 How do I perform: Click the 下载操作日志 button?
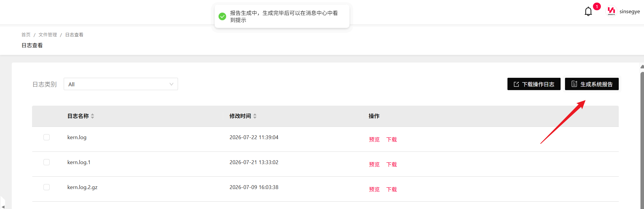(534, 84)
